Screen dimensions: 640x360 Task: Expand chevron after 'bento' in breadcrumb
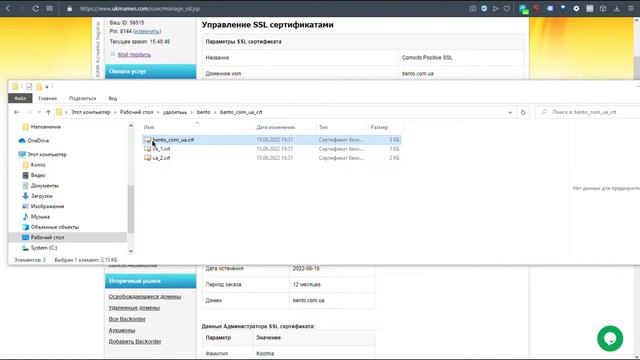tap(215, 112)
